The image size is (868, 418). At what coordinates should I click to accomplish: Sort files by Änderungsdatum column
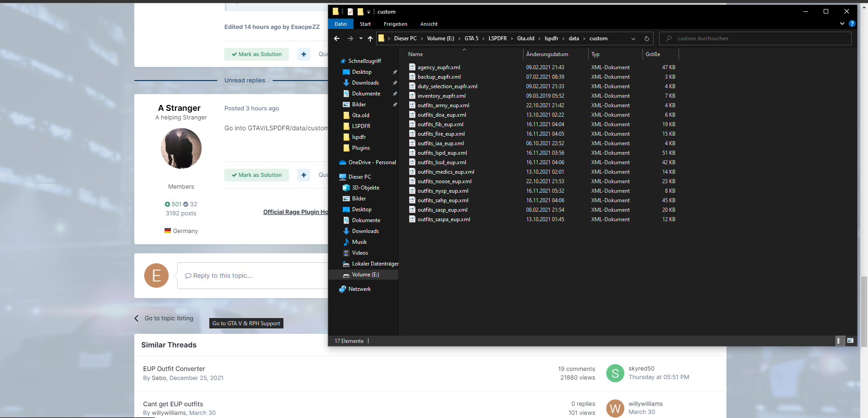pyautogui.click(x=547, y=54)
